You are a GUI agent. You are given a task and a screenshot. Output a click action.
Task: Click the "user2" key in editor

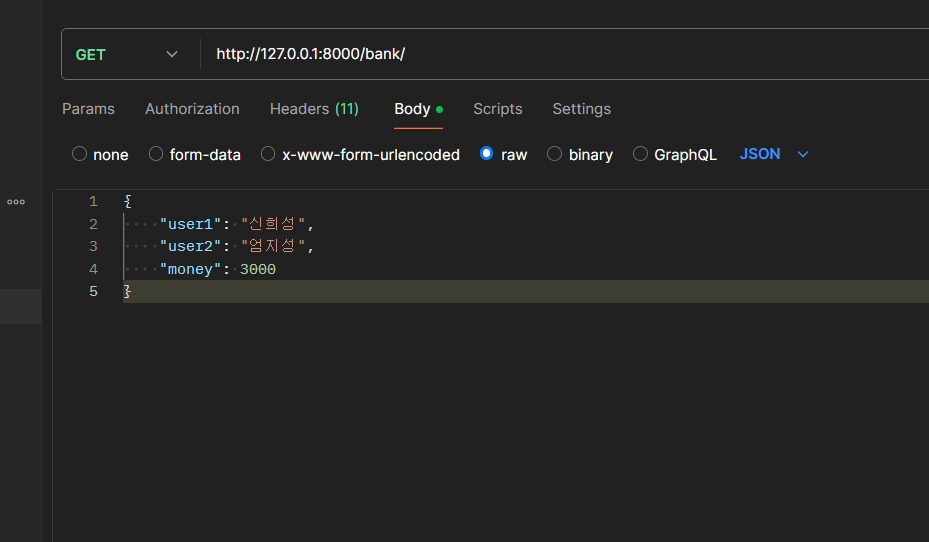[x=190, y=246]
